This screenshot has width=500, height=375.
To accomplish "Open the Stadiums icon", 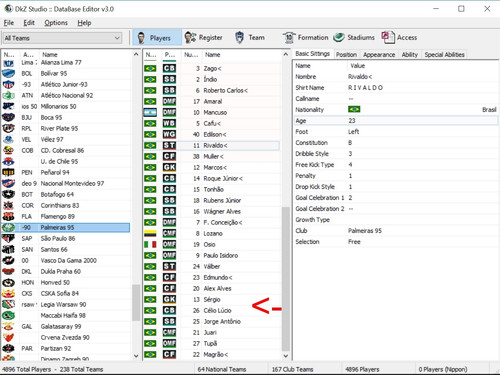I will click(339, 37).
